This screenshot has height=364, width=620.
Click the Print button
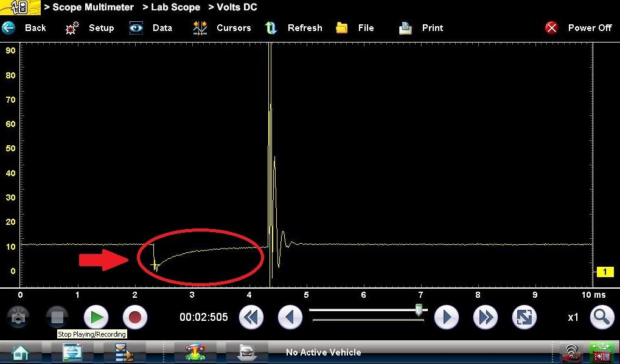(421, 28)
